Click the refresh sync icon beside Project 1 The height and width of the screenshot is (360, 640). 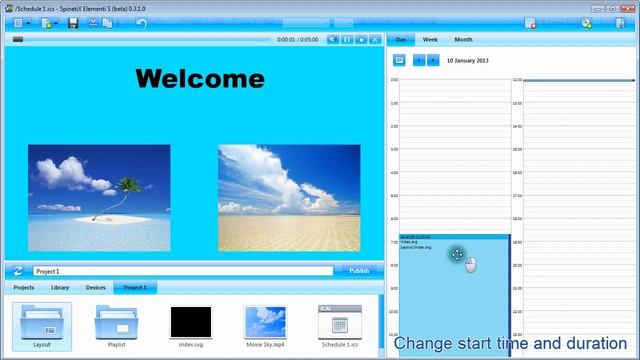pos(18,271)
